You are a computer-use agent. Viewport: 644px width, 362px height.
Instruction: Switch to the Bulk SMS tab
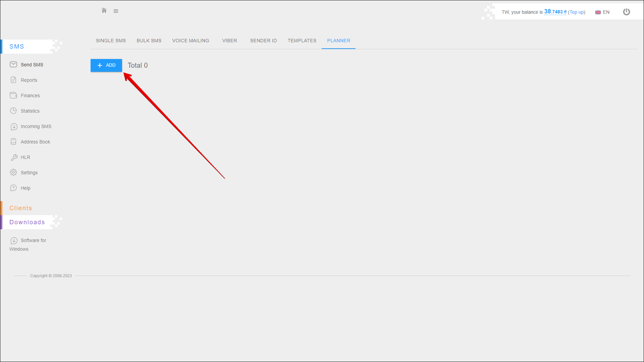(149, 41)
